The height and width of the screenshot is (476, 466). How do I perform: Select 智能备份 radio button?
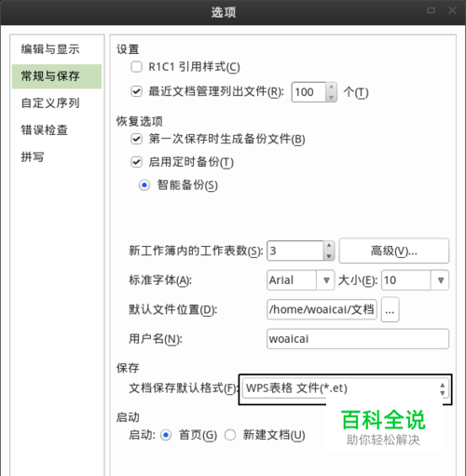tap(144, 185)
